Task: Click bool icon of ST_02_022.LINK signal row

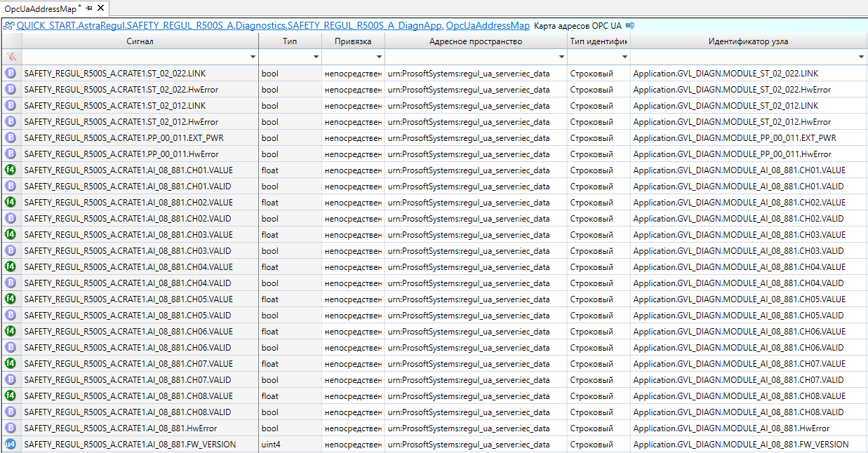Action: (x=11, y=73)
